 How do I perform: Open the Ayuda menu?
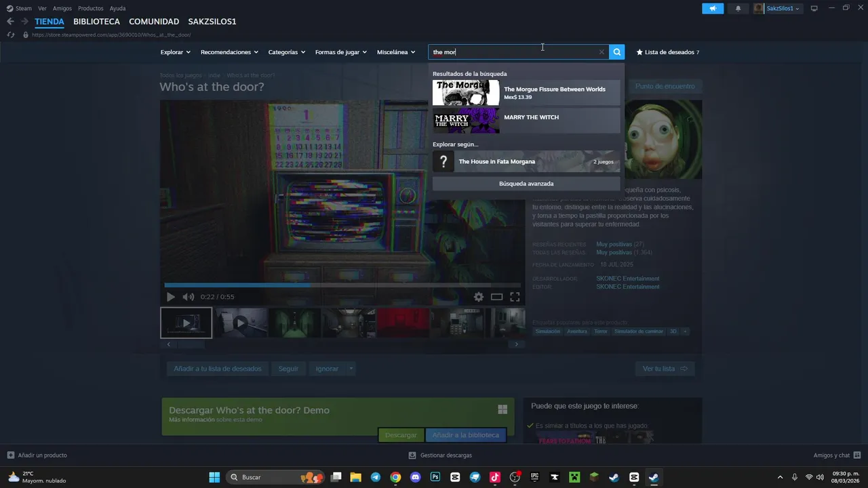(117, 8)
